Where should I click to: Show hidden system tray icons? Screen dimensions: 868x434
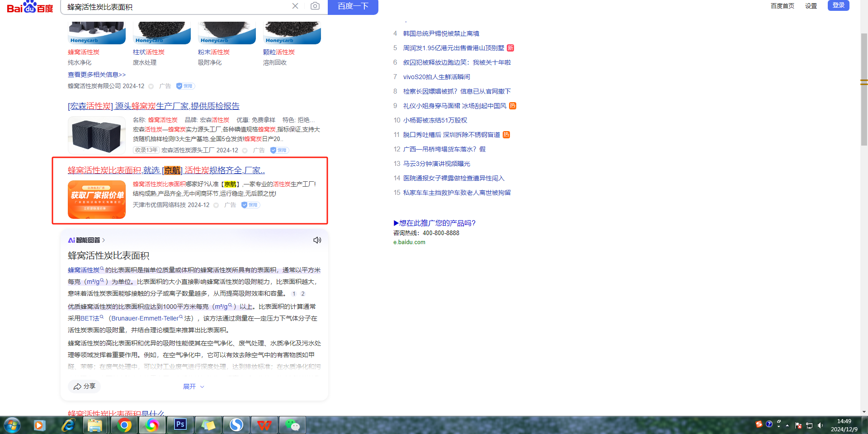[x=788, y=425]
